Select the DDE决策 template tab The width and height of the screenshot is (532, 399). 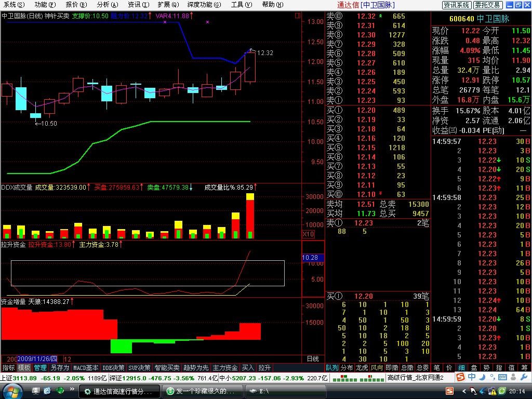113,368
